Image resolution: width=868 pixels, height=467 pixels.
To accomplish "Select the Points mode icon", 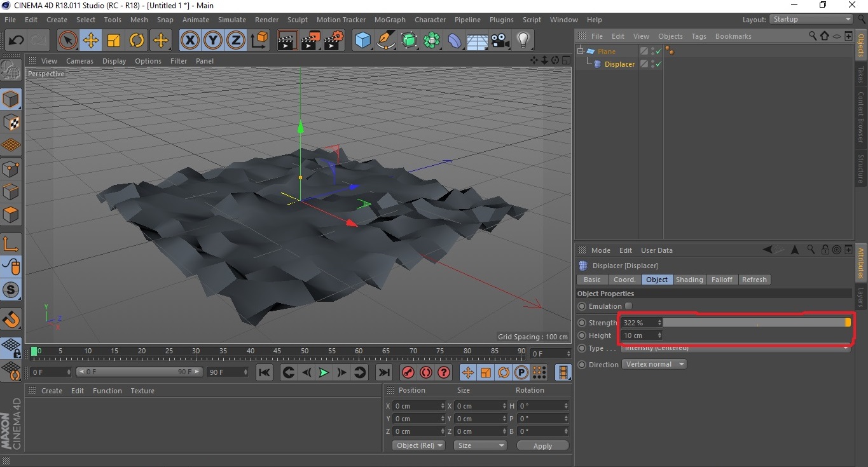I will 11,168.
